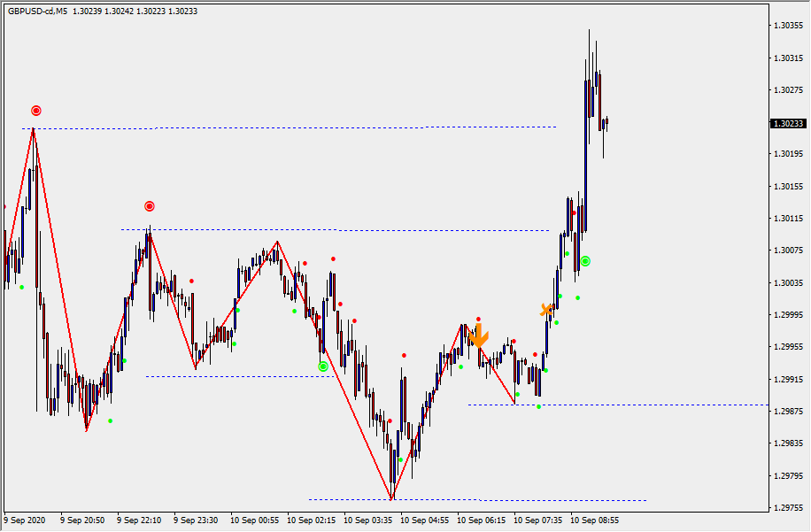
Task: Select the green circle marker below the final rally
Action: [x=585, y=261]
